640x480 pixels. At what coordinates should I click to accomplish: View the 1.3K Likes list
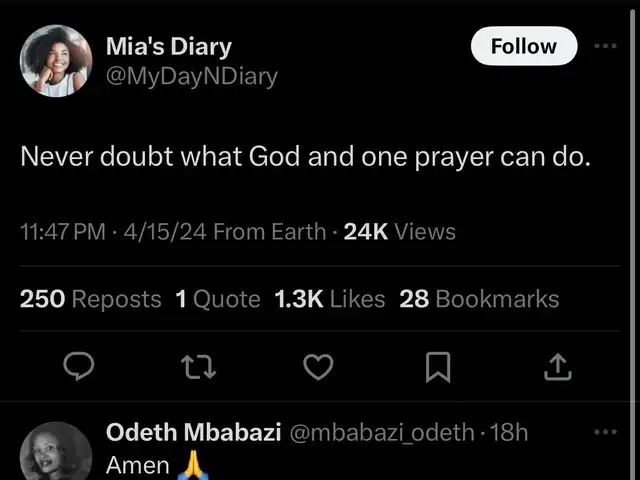(x=329, y=298)
